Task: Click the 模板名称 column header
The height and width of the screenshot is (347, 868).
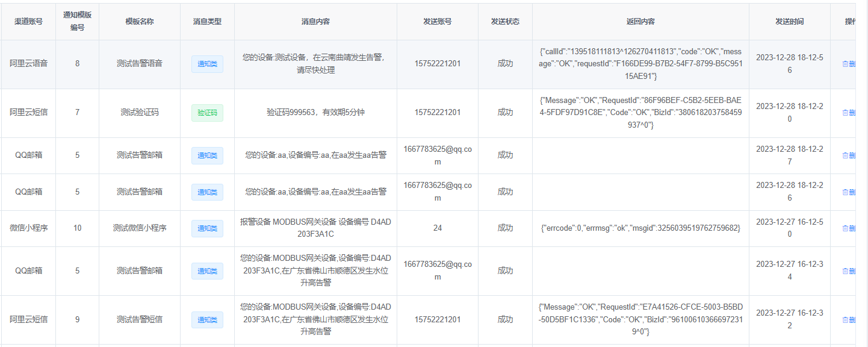Action: click(140, 22)
